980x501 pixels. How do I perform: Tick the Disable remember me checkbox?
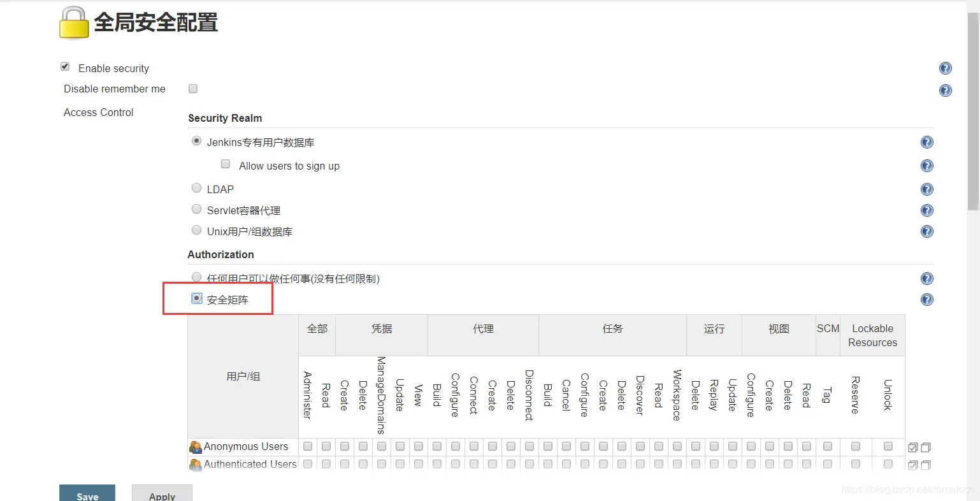(x=193, y=89)
